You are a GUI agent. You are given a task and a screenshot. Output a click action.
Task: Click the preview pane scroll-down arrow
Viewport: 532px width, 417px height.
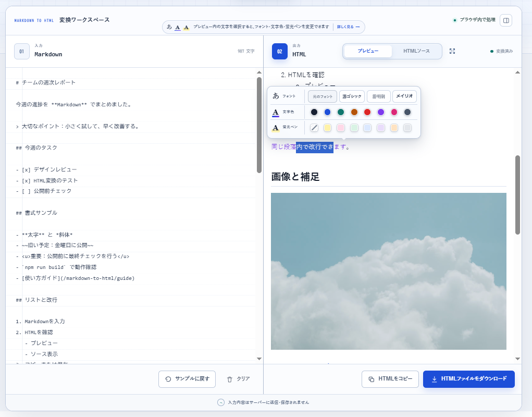(x=517, y=359)
